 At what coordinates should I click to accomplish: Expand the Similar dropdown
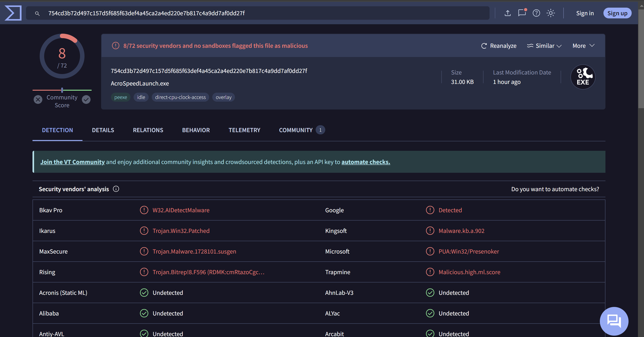click(x=544, y=46)
